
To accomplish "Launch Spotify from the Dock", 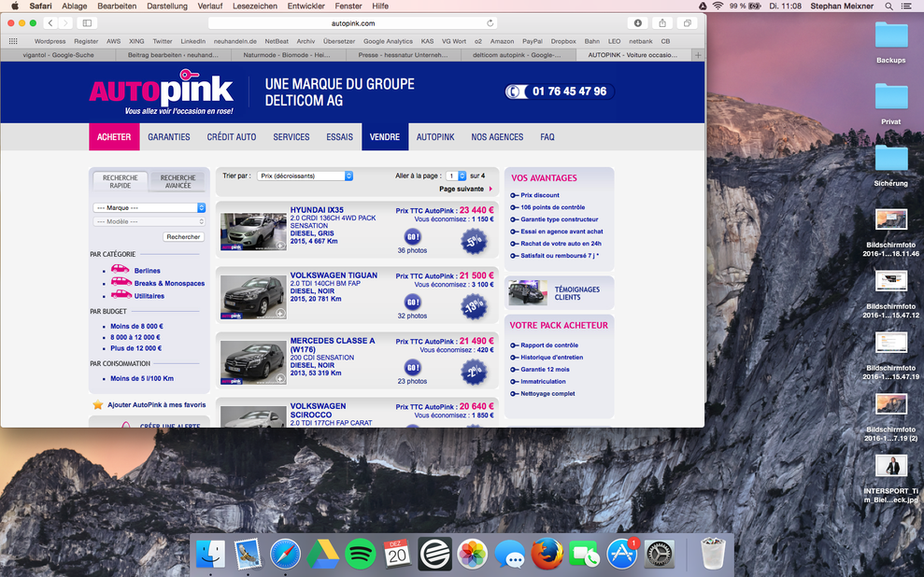I will (360, 554).
